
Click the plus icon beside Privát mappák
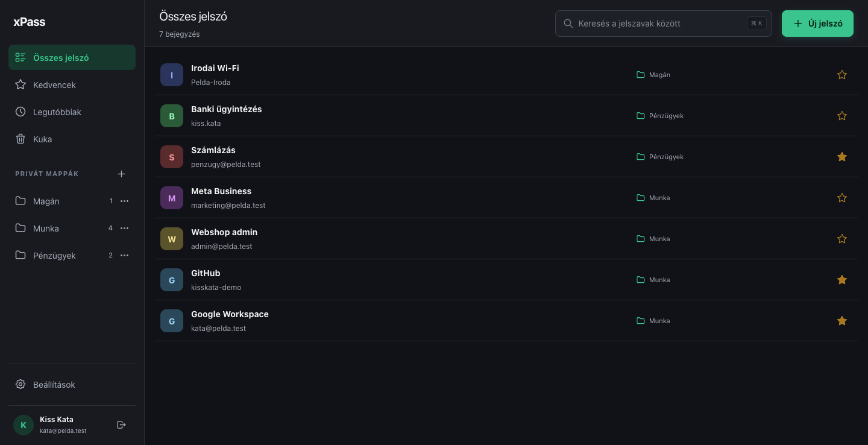point(121,174)
